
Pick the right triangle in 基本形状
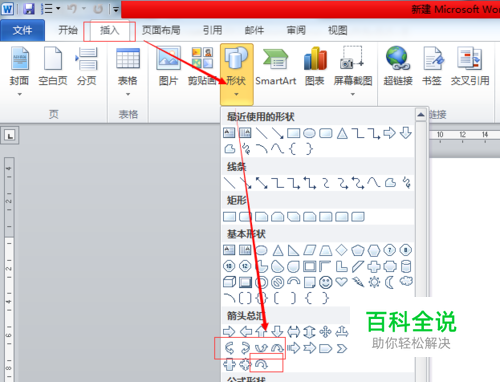293,250
